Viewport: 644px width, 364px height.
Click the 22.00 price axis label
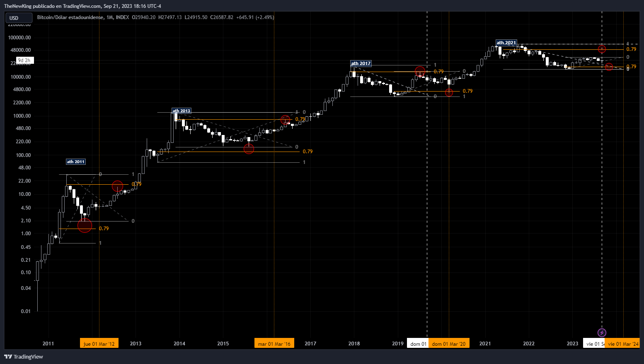click(24, 181)
